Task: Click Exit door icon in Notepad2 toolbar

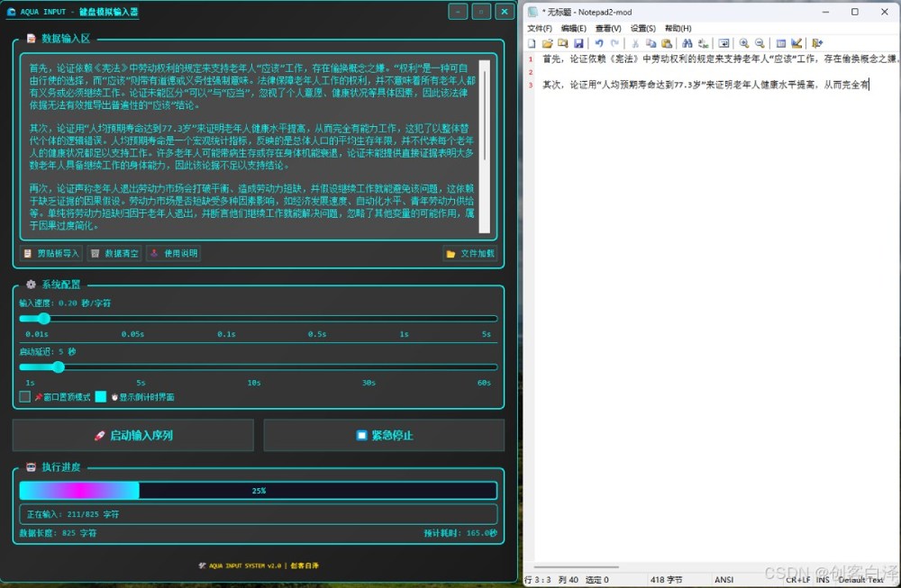Action: 817,43
